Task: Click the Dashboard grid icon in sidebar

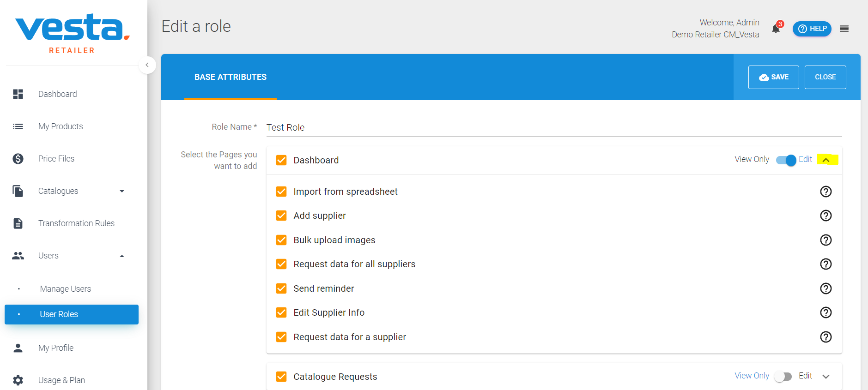Action: (x=18, y=94)
